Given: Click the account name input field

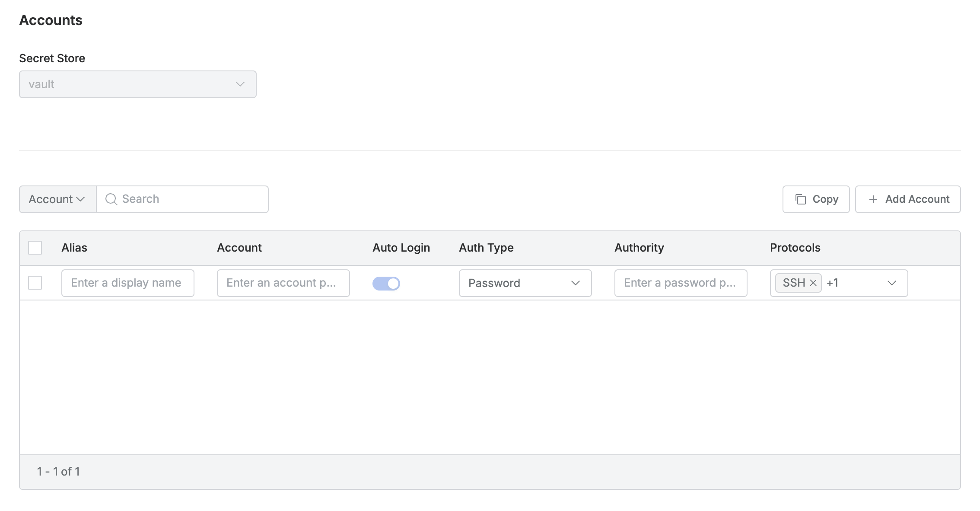Looking at the screenshot, I should point(283,283).
